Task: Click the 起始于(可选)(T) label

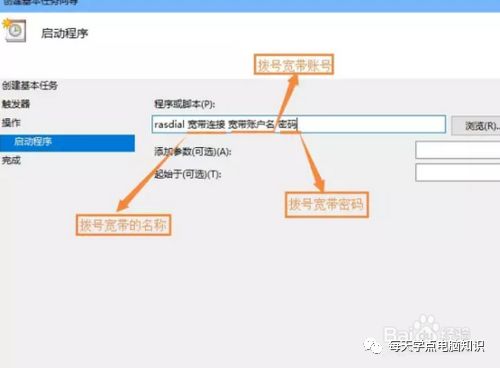Action: point(187,174)
